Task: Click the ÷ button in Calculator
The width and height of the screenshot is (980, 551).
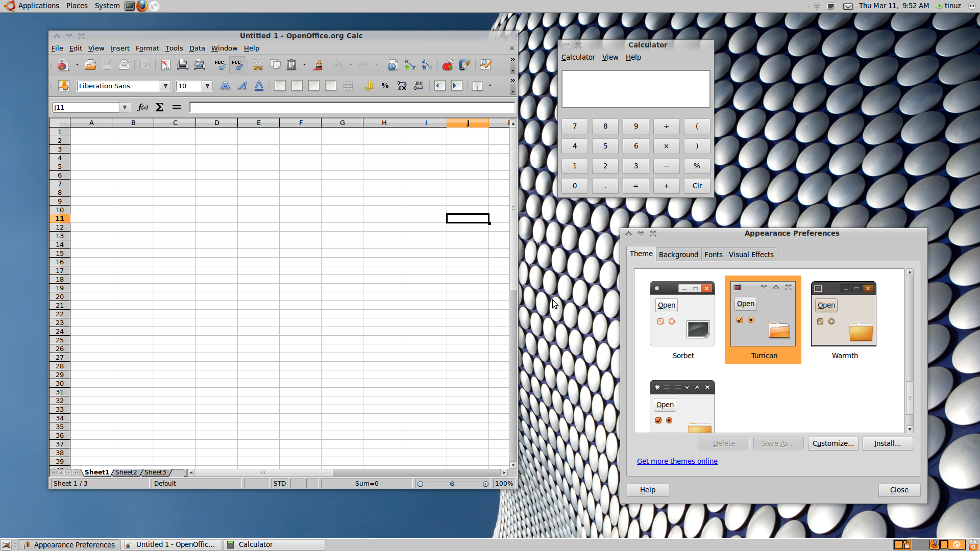Action: (x=666, y=126)
